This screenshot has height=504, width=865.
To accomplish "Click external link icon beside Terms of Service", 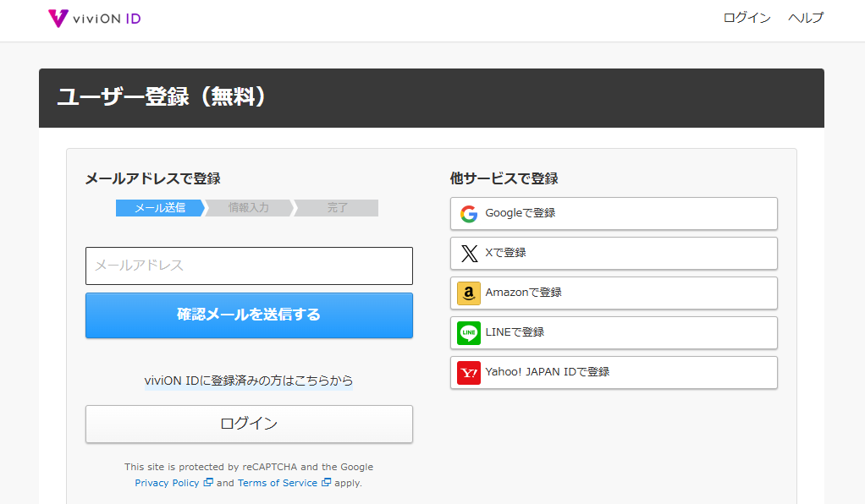I will click(x=326, y=484).
